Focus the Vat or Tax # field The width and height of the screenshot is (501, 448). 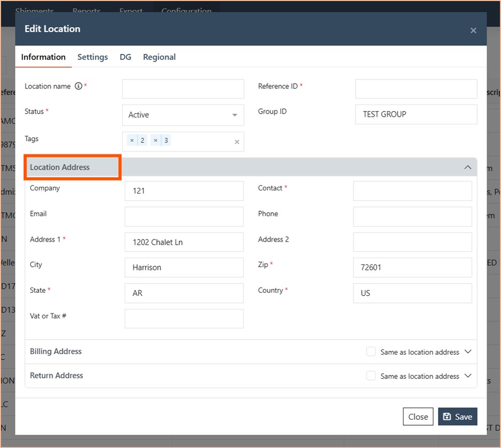(x=184, y=318)
